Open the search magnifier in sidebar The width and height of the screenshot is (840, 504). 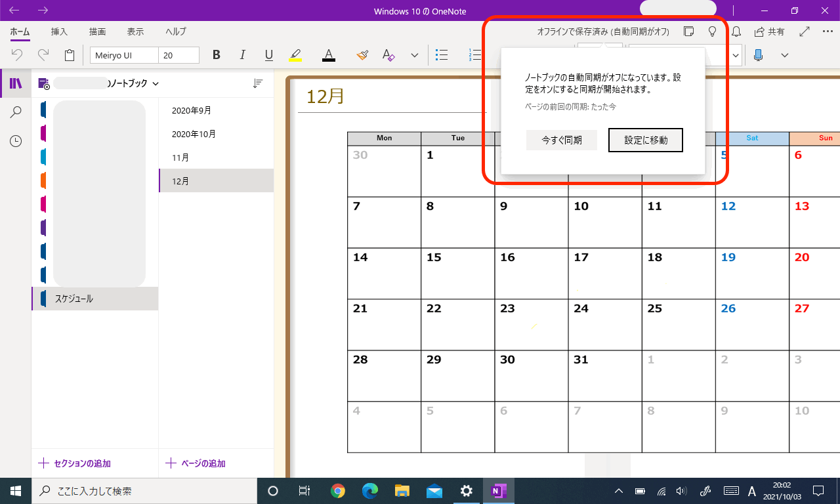tap(16, 112)
